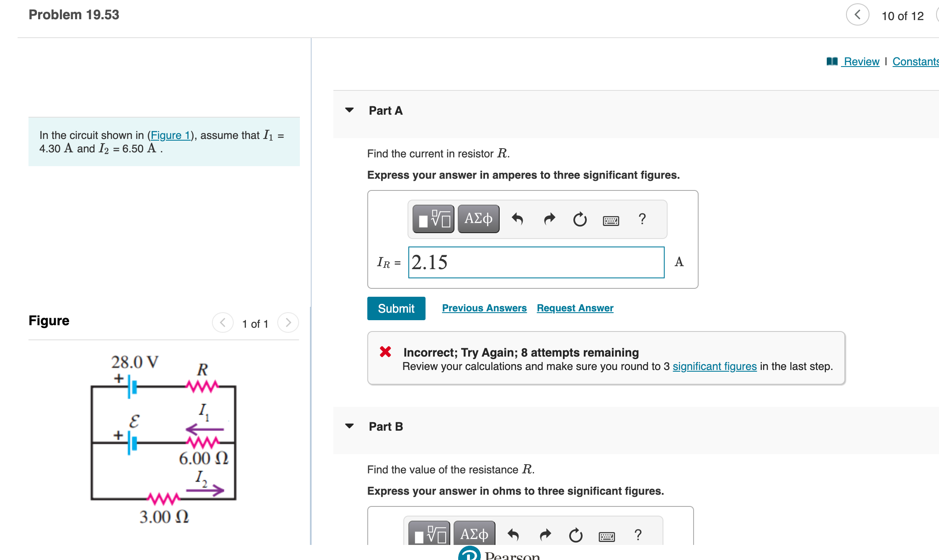Open Greek symbols palette in Part B
Viewport: 939px width, 560px height.
474,534
